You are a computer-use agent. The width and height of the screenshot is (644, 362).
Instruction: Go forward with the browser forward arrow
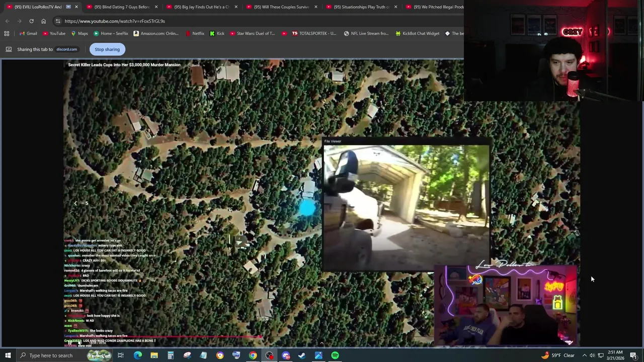pos(19,21)
